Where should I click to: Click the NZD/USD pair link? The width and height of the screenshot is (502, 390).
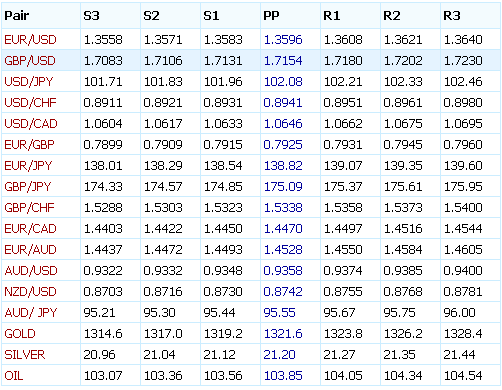point(30,292)
